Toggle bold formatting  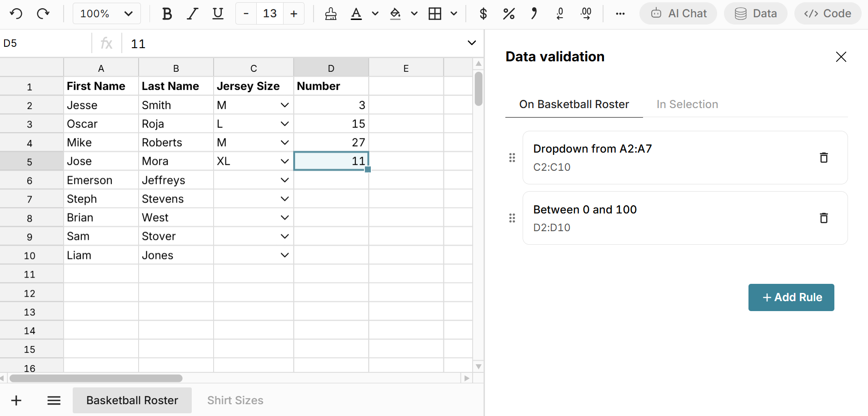pyautogui.click(x=166, y=14)
